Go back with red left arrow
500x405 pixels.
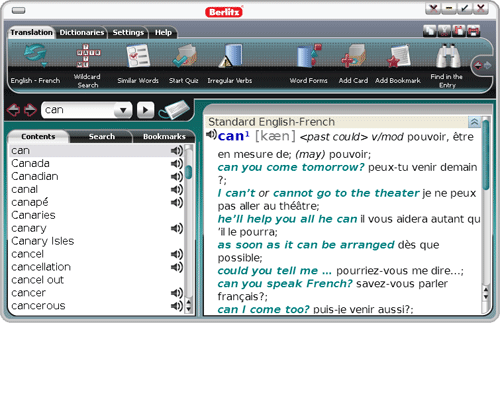coord(14,110)
